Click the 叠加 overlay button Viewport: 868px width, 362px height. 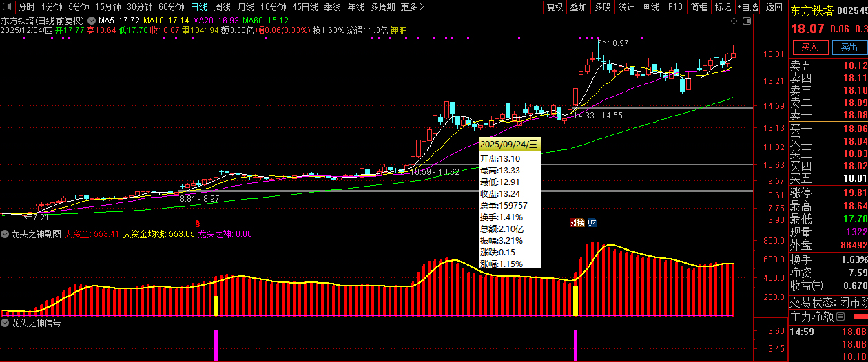coord(579,7)
